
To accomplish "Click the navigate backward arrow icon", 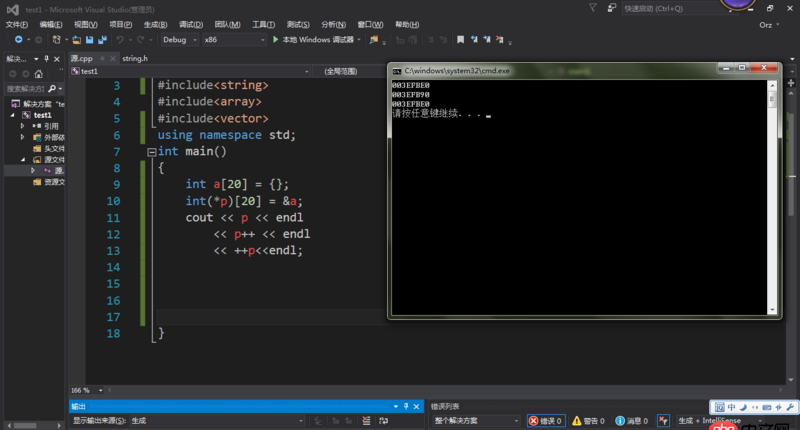I will pos(18,39).
